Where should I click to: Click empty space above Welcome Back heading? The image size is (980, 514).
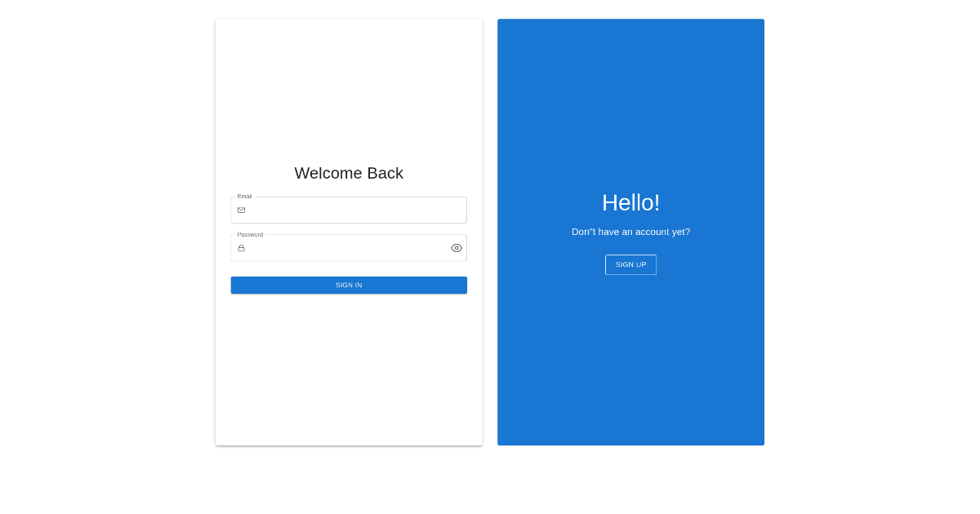click(349, 90)
